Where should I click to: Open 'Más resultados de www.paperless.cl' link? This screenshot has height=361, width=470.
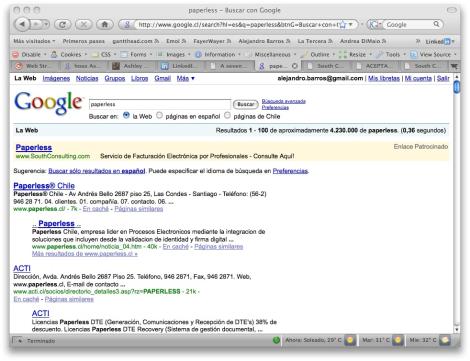(x=85, y=254)
